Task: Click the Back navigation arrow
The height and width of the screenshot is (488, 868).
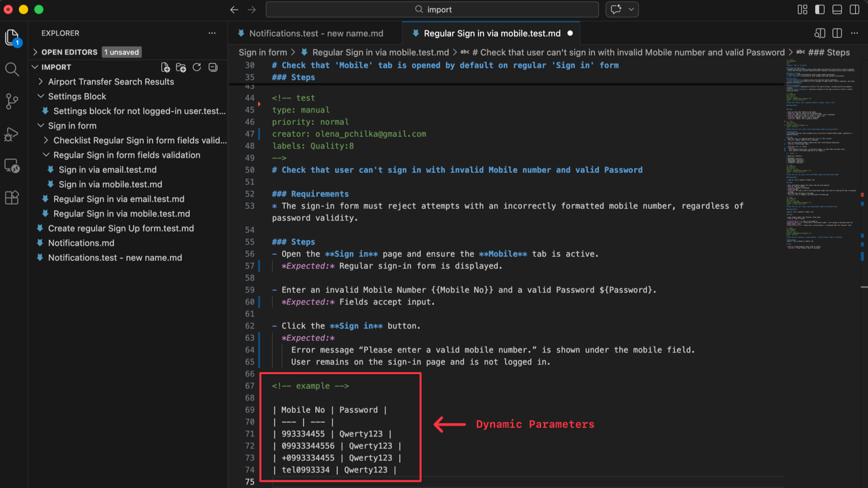Action: 234,9
